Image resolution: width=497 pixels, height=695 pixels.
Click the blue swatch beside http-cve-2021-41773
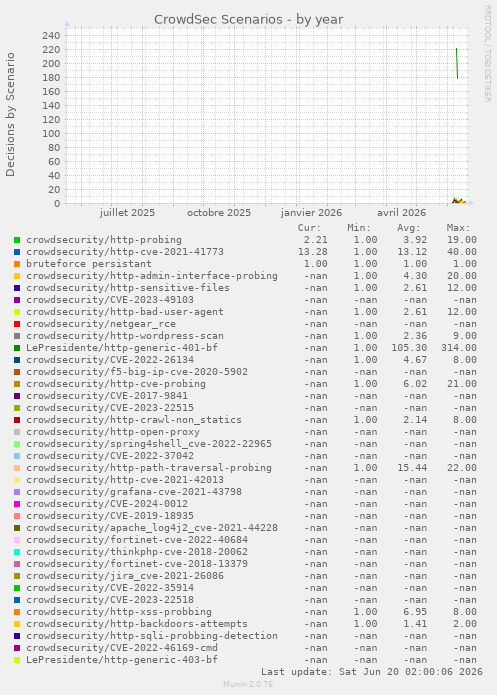click(x=17, y=252)
